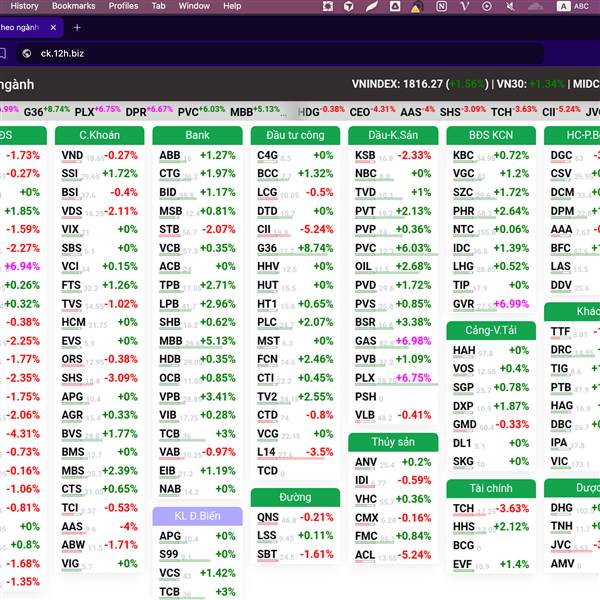Click PLX +6.75% in the top ticker strip
Viewport: 600px width, 600px height.
pos(98,111)
